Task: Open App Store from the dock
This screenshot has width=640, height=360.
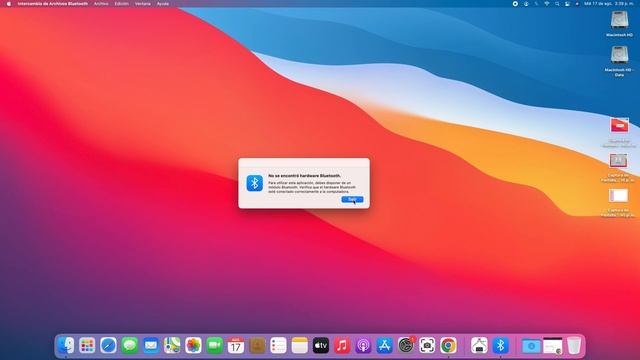Action: 384,346
